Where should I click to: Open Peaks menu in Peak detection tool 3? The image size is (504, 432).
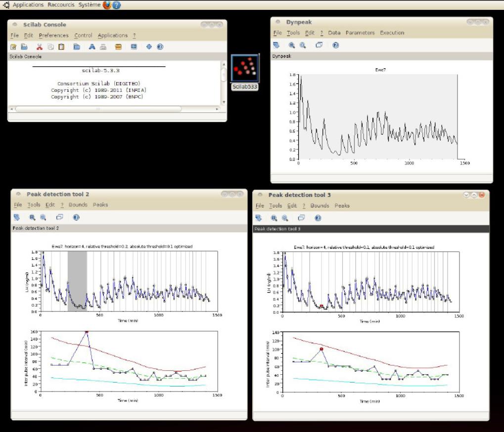pyautogui.click(x=342, y=206)
